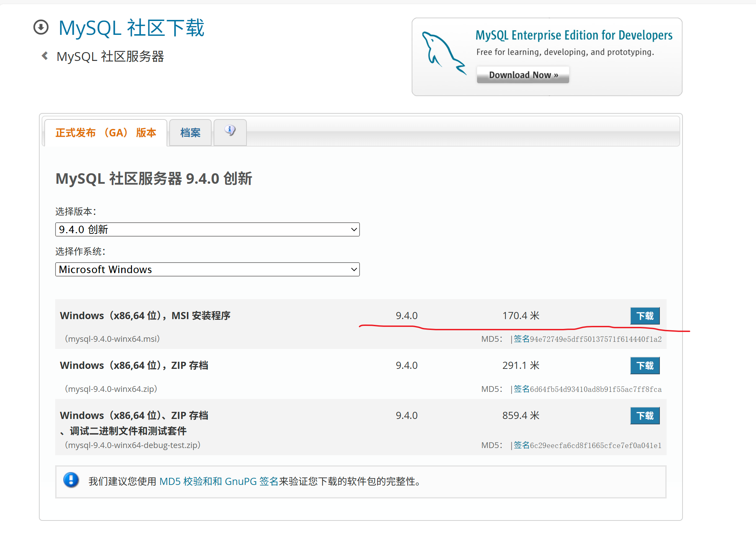Open the 档案 tab
Screen dimensions: 756x534
pyautogui.click(x=190, y=133)
